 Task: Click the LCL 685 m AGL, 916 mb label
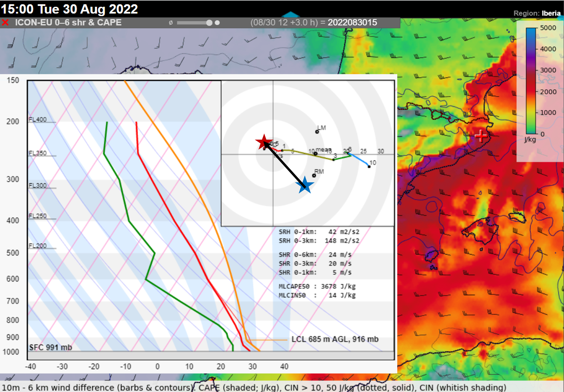point(335,339)
